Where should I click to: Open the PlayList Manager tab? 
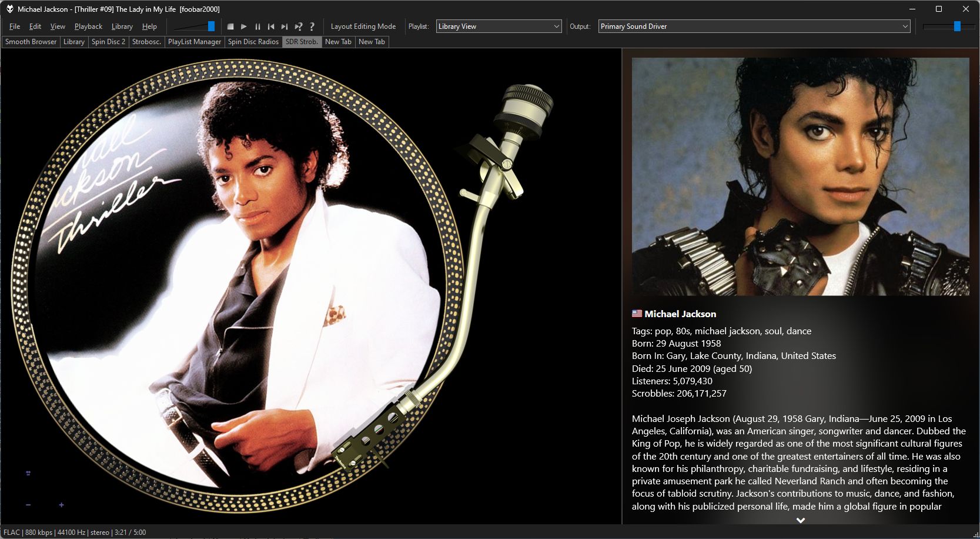pyautogui.click(x=195, y=42)
